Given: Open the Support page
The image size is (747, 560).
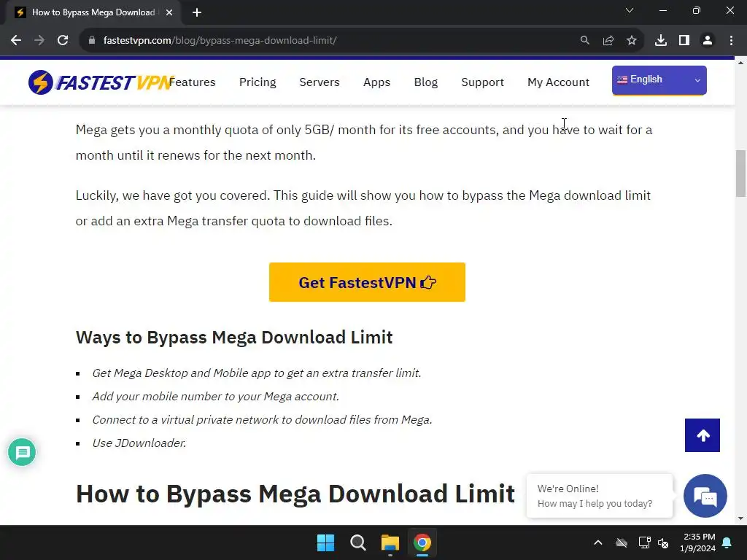Looking at the screenshot, I should click(483, 82).
